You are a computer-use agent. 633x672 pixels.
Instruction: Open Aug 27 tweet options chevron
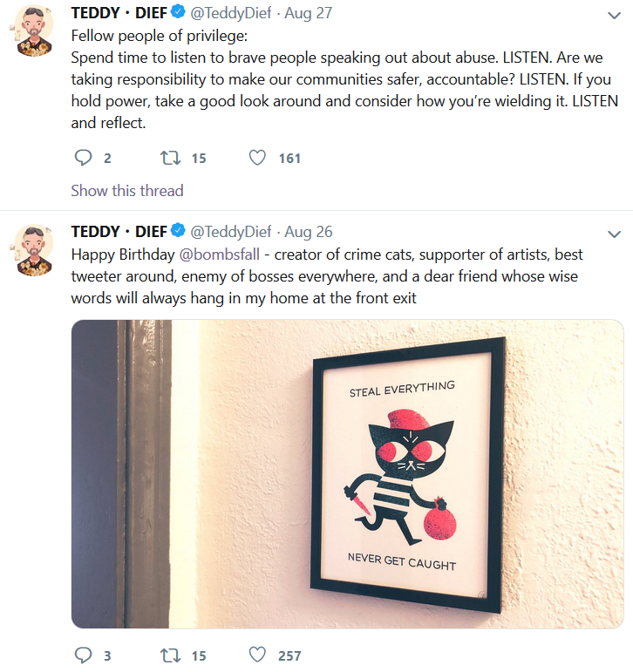[x=614, y=16]
